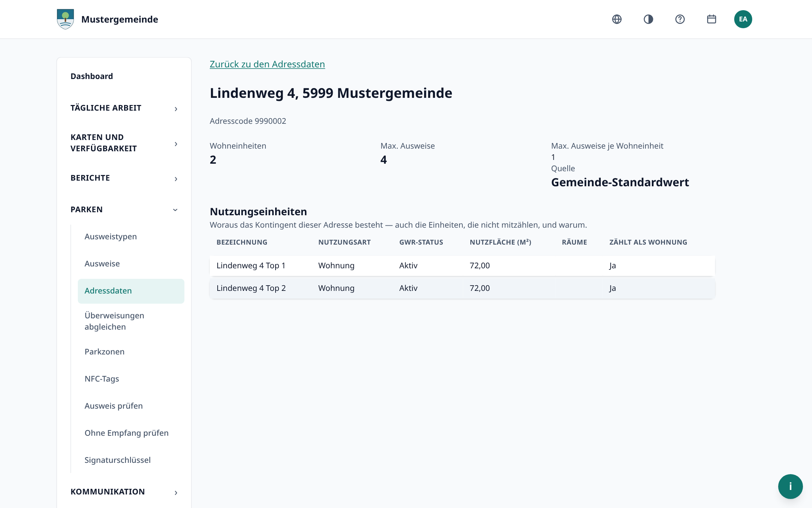Viewport: 812px width, 508px height.
Task: Click the NUTZFLÄCHE (M²) column header
Action: coord(500,242)
